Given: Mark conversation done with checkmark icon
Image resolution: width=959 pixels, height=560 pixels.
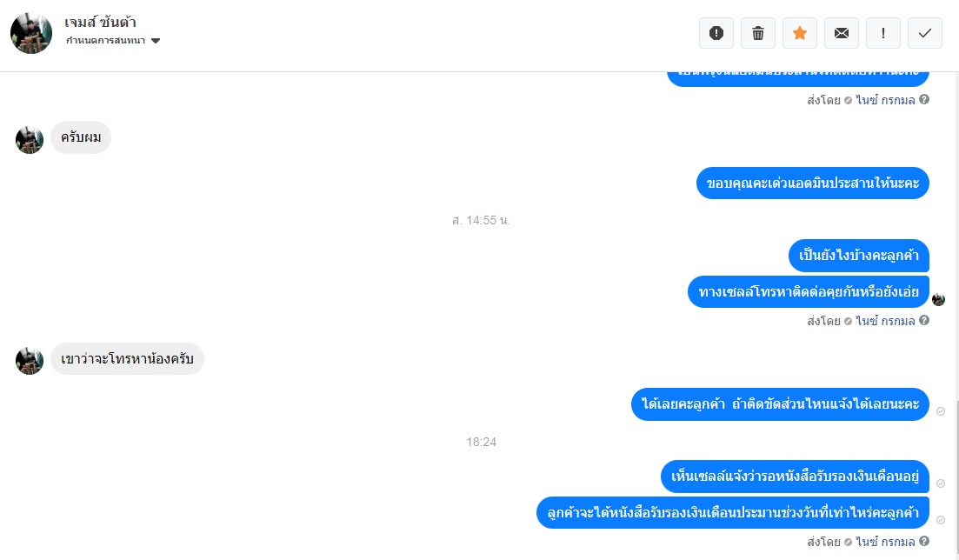Looking at the screenshot, I should (925, 33).
